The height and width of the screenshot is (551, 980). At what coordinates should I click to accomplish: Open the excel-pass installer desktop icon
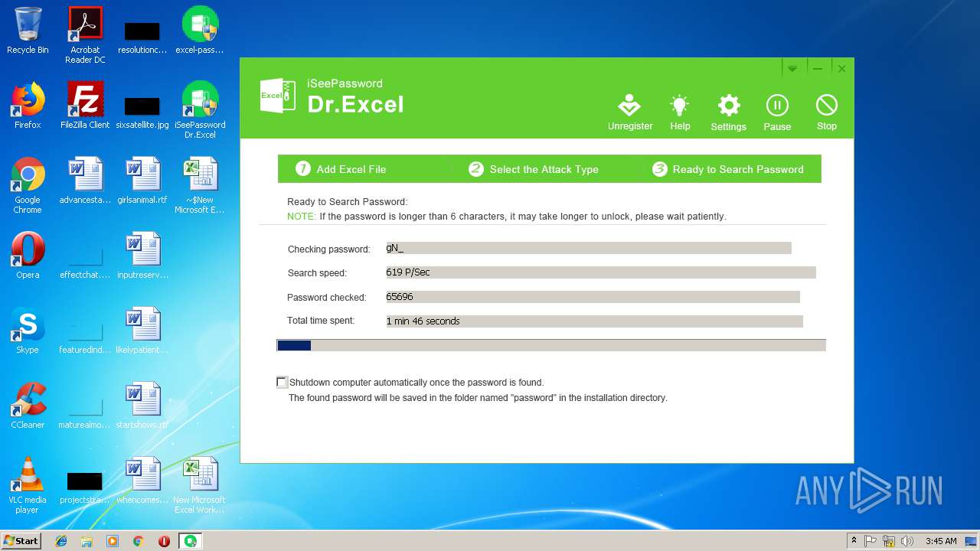click(200, 31)
